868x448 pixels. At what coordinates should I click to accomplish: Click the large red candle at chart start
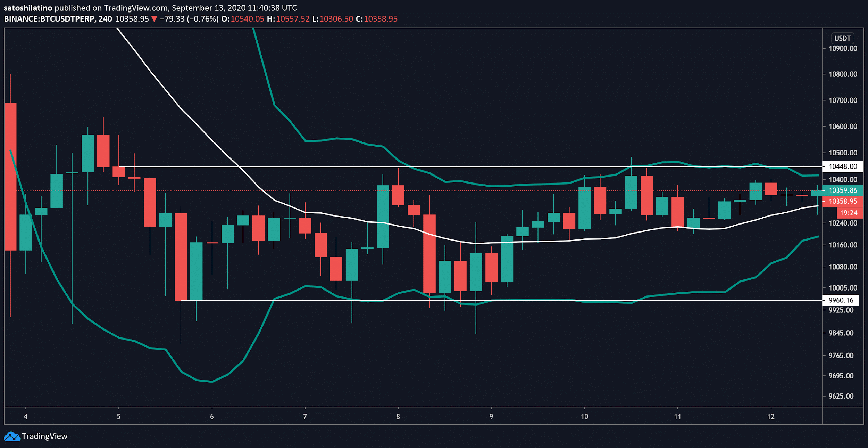click(x=10, y=177)
